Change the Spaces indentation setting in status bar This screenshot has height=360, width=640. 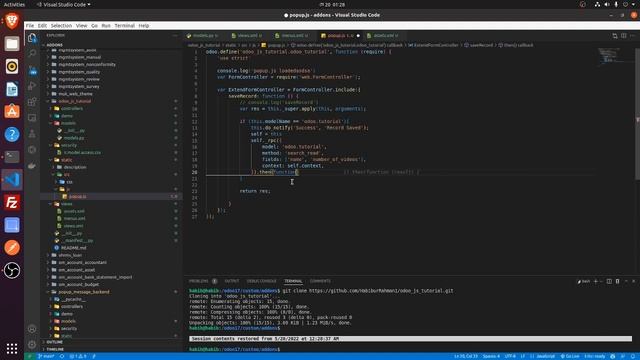click(x=491, y=356)
